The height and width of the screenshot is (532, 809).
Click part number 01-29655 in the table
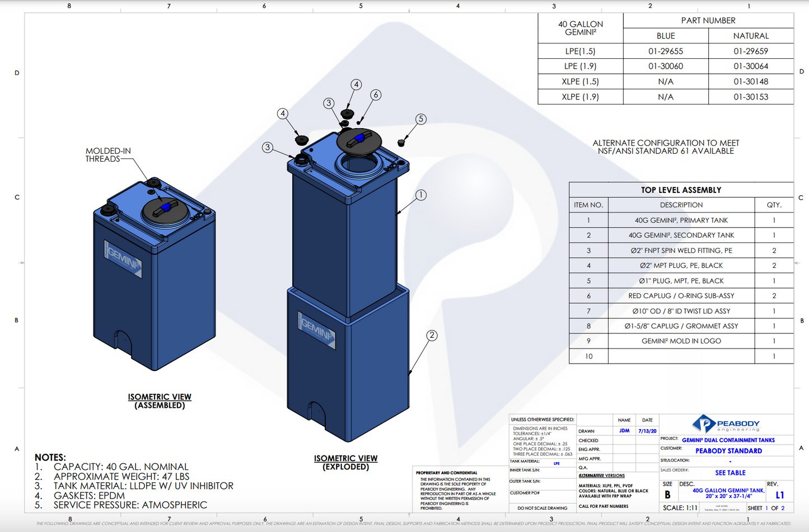[666, 51]
